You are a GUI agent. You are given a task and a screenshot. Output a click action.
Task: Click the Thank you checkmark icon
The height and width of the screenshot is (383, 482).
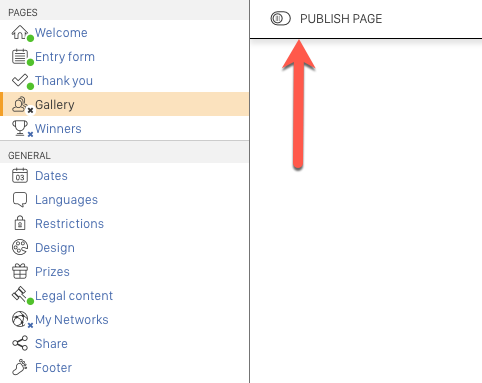pyautogui.click(x=20, y=80)
